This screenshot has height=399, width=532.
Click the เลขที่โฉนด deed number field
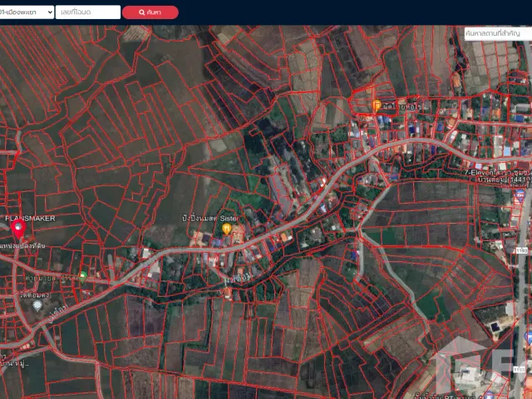88,12
